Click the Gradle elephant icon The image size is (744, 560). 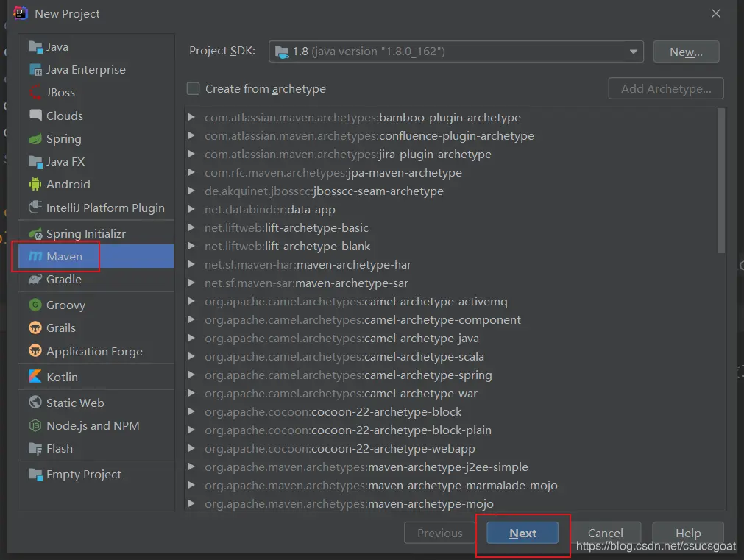pos(35,280)
